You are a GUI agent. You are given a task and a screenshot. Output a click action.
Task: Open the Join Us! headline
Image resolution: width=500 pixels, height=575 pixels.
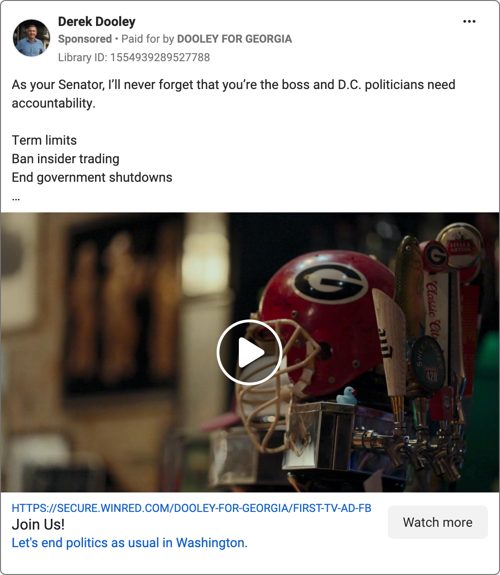(x=38, y=524)
